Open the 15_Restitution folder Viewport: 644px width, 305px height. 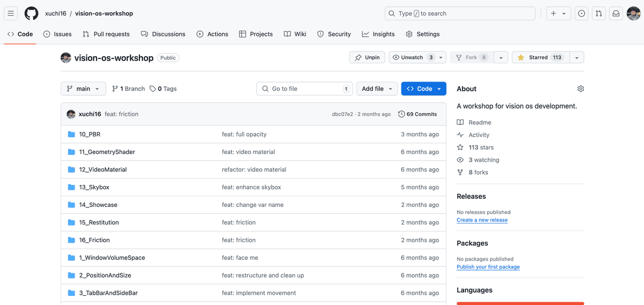pos(99,223)
